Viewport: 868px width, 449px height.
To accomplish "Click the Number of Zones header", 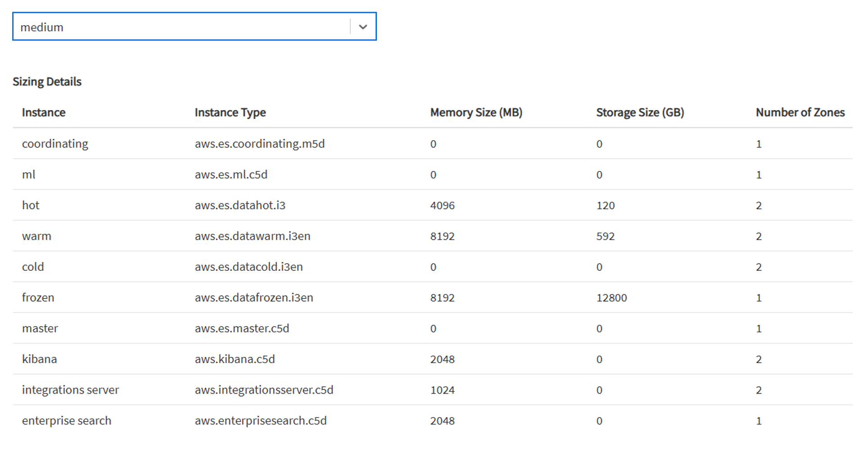I will (x=800, y=112).
